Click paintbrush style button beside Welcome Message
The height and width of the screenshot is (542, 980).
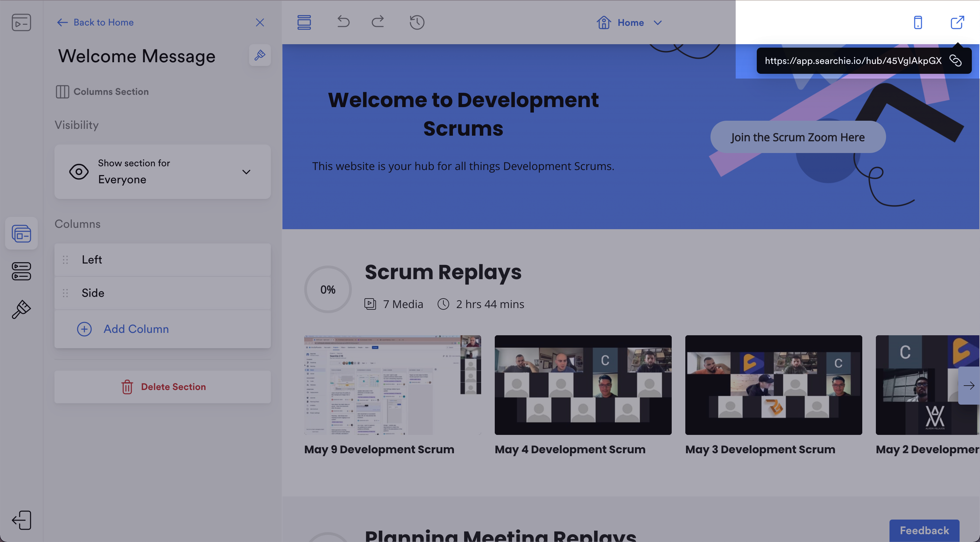click(x=259, y=55)
